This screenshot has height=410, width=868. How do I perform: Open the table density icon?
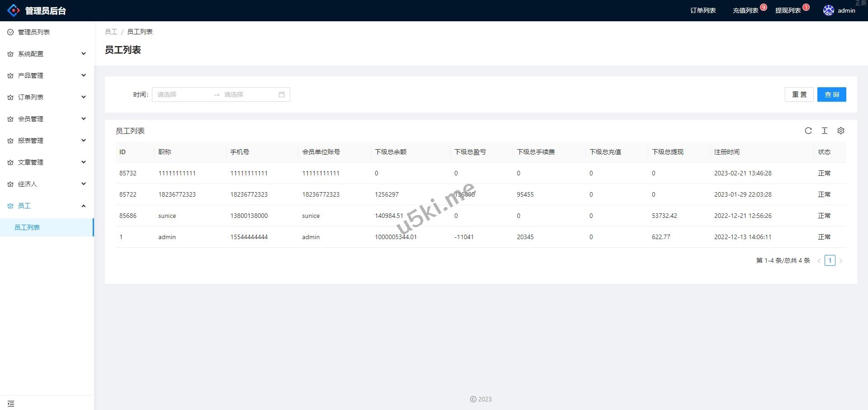pos(825,131)
